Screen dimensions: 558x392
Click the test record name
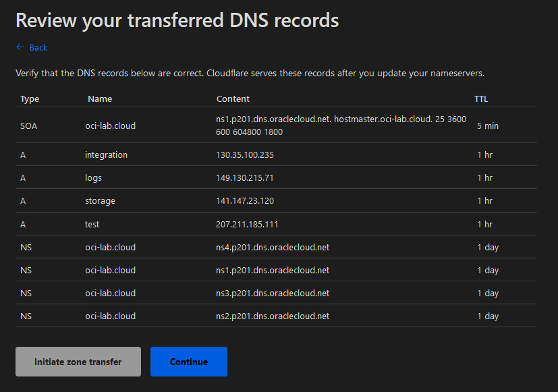tap(92, 224)
